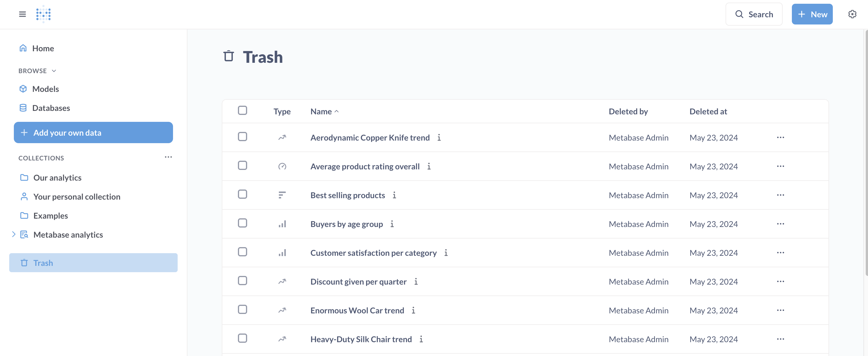The width and height of the screenshot is (868, 356).
Task: Expand the Metabase analytics collection
Action: pos(14,234)
